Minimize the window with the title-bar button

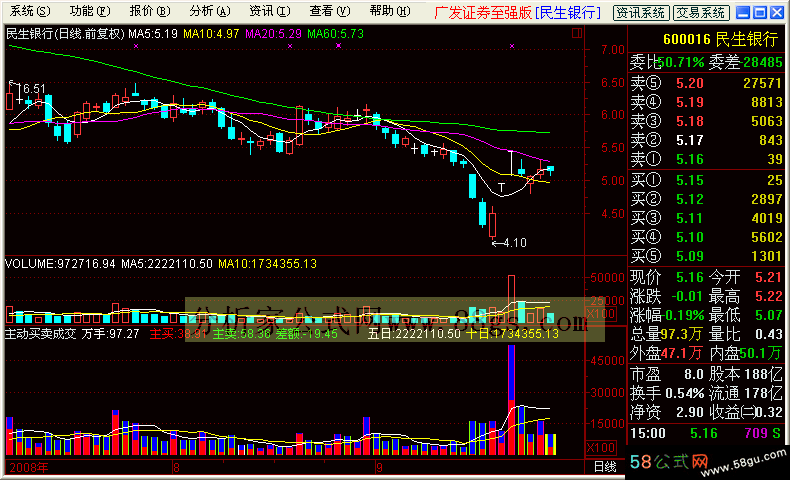tap(743, 13)
